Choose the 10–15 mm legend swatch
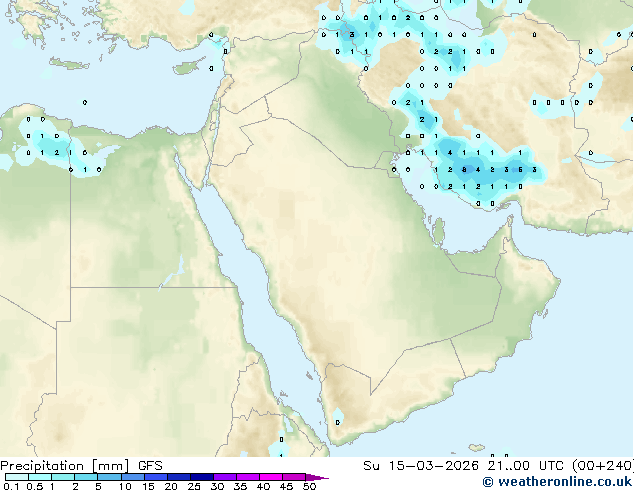The image size is (634, 490). pyautogui.click(x=132, y=477)
